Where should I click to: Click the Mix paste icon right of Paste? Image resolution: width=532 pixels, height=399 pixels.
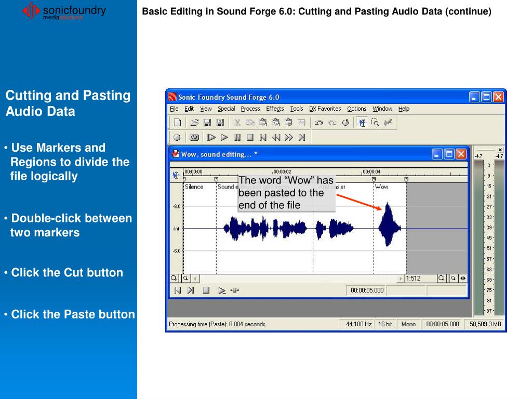(276, 123)
